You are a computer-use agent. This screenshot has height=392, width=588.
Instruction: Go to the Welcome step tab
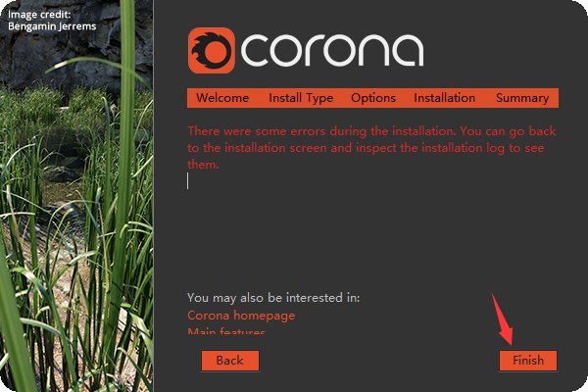tap(222, 98)
